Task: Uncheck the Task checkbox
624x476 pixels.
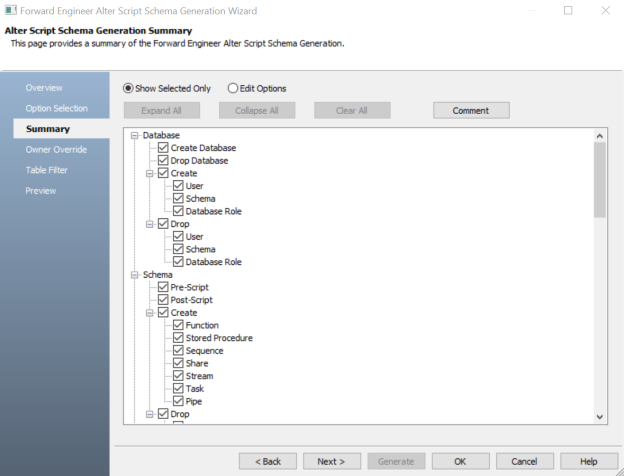Action: tap(178, 388)
